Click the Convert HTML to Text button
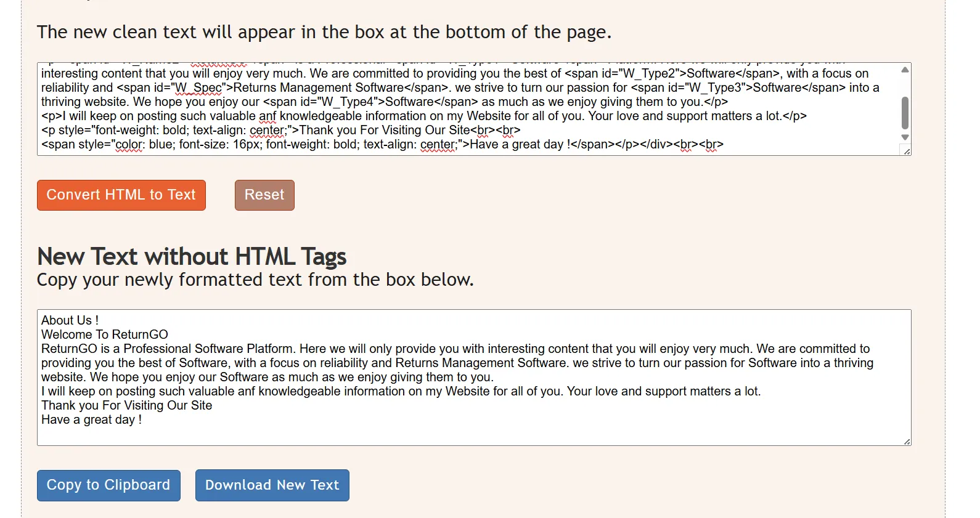980x518 pixels. pyautogui.click(x=121, y=195)
